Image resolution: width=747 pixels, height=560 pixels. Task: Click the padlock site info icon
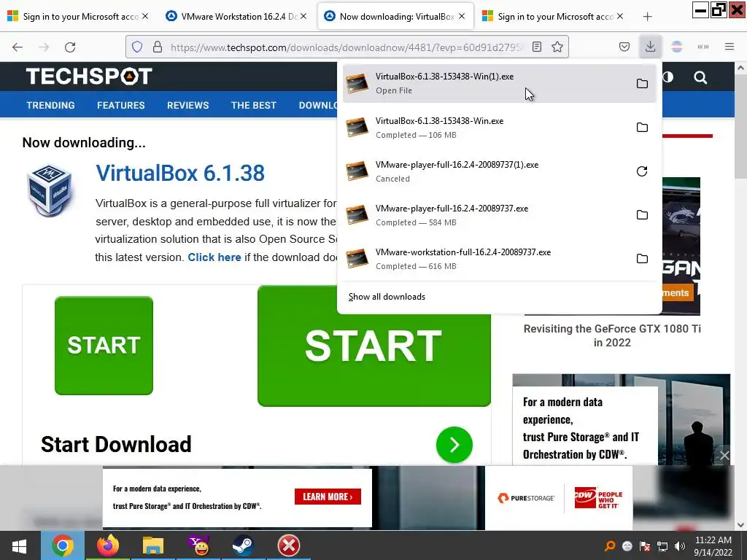tap(158, 47)
